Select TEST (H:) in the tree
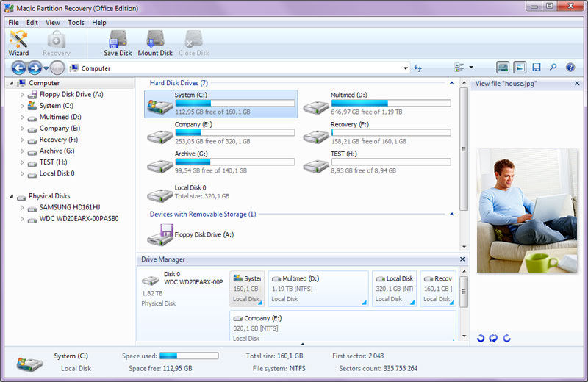588x382 pixels. click(x=53, y=162)
